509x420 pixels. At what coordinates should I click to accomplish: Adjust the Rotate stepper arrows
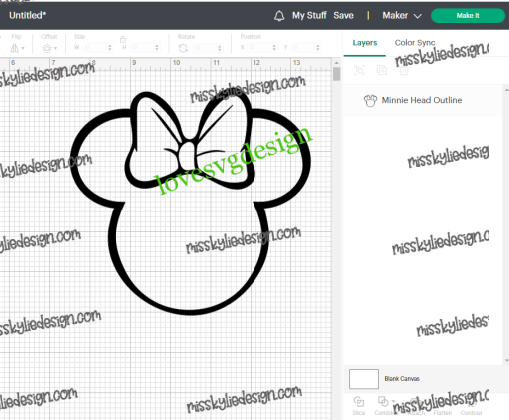(x=219, y=48)
